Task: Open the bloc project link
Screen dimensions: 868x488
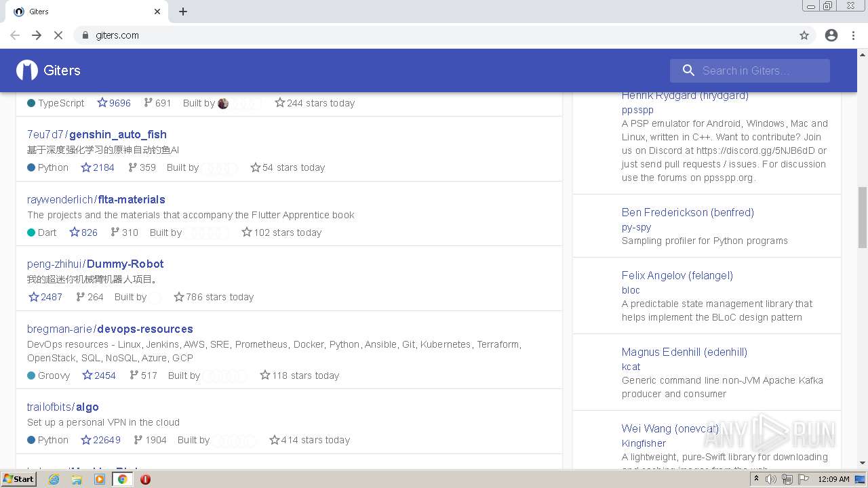Action: pyautogui.click(x=631, y=290)
